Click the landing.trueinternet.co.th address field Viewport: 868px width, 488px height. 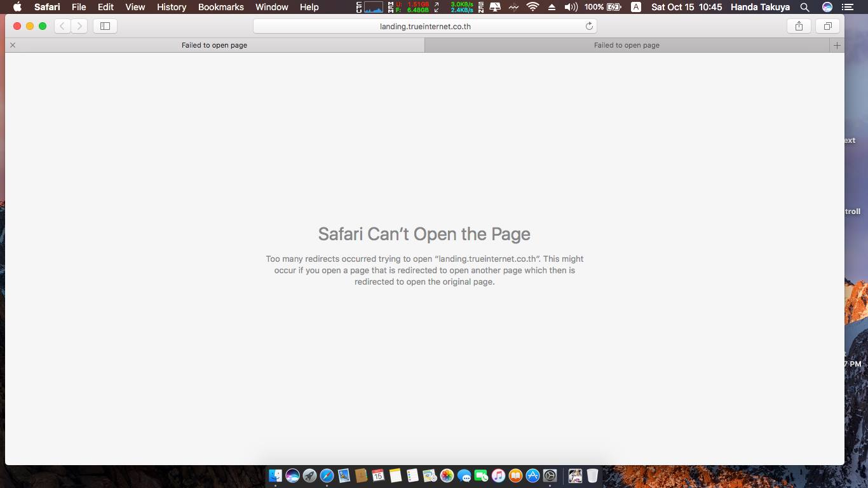(x=425, y=26)
